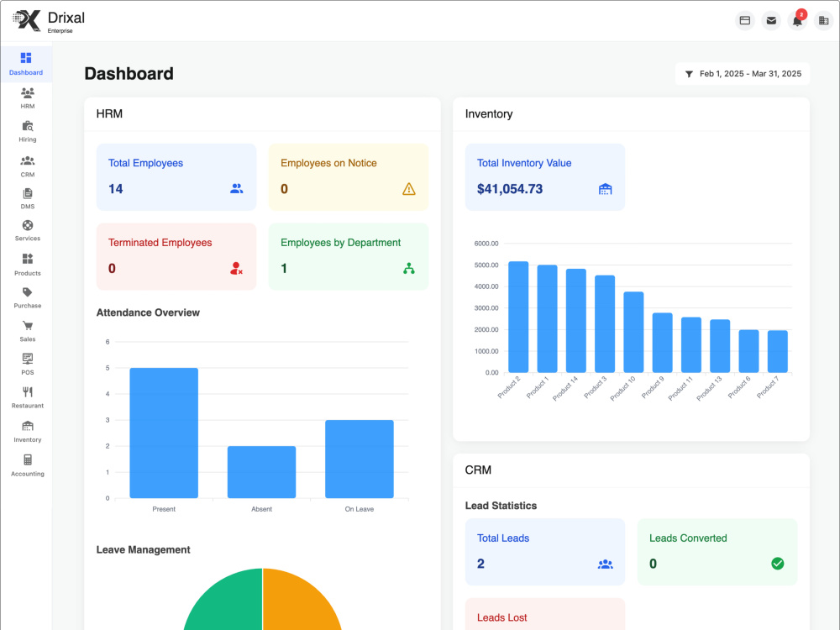
Task: Click the Product 10 inventory bar
Action: coord(633,332)
